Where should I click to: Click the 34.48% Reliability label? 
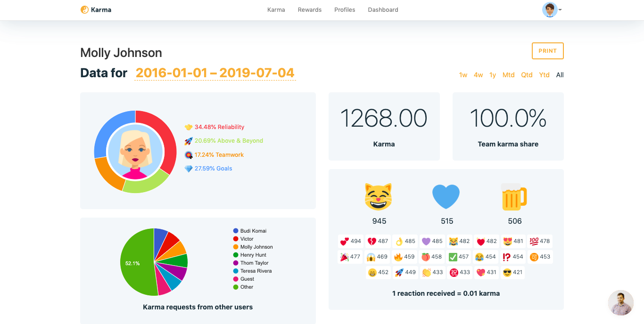pos(219,127)
